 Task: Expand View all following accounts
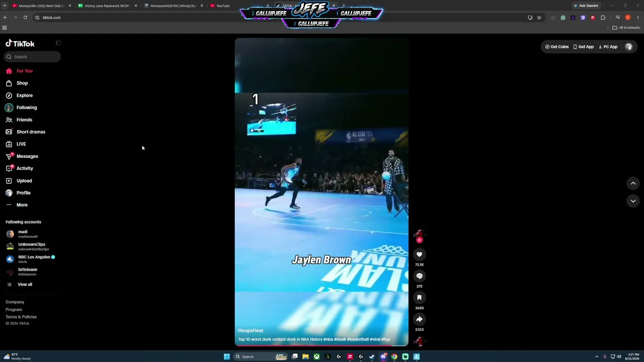[20, 285]
